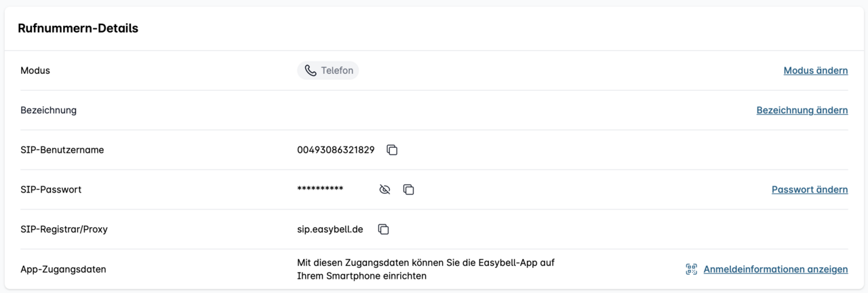This screenshot has width=868, height=293.
Task: Click the App-Zugangsdaten label
Action: (63, 269)
